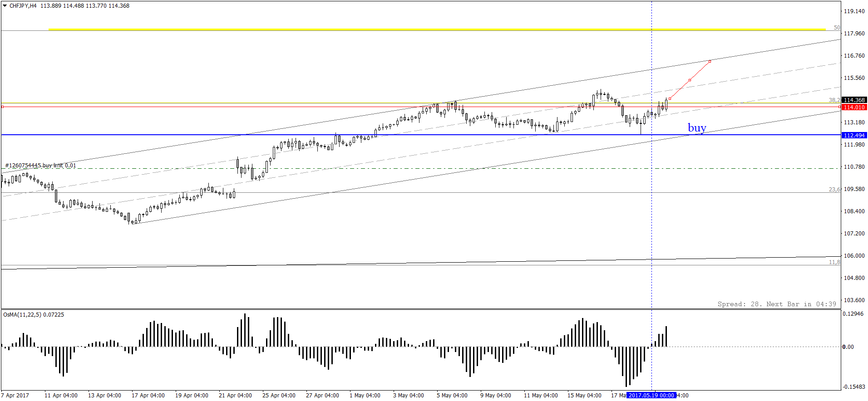Click the Fibonacci 23,6 level label
Image resolution: width=868 pixels, height=401 pixels.
[x=834, y=190]
